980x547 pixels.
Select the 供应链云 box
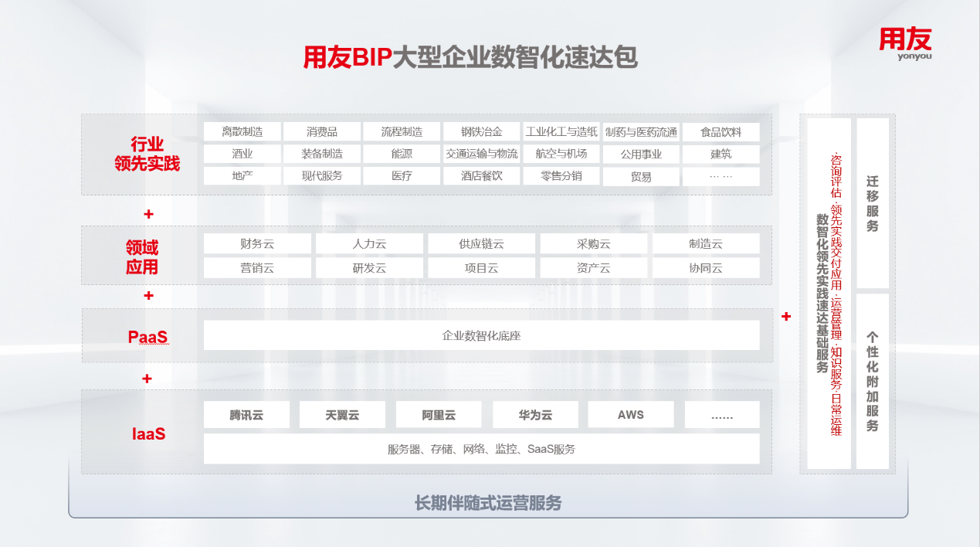pos(481,244)
